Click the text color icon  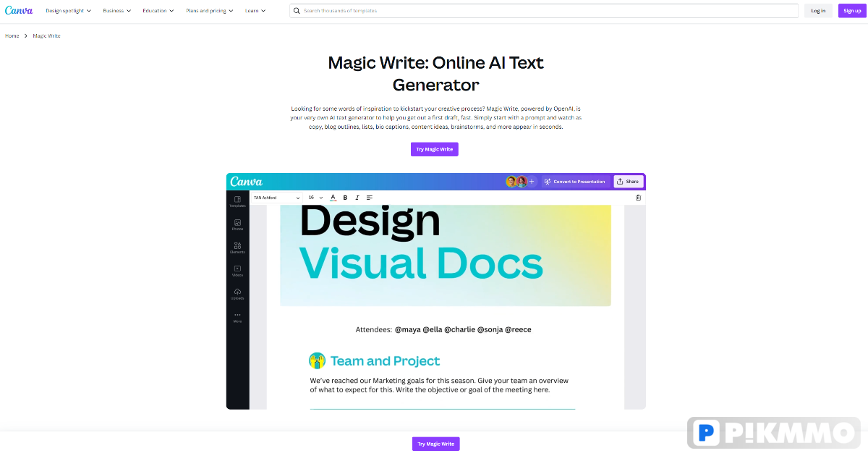click(333, 198)
